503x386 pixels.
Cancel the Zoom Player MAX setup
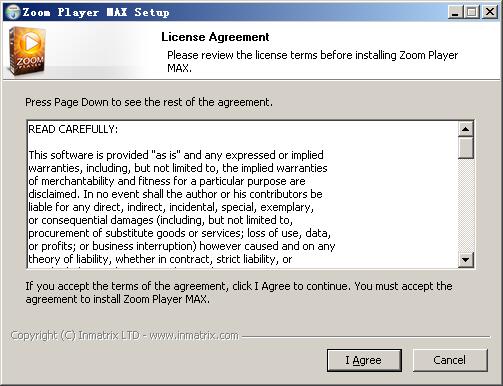[450, 360]
